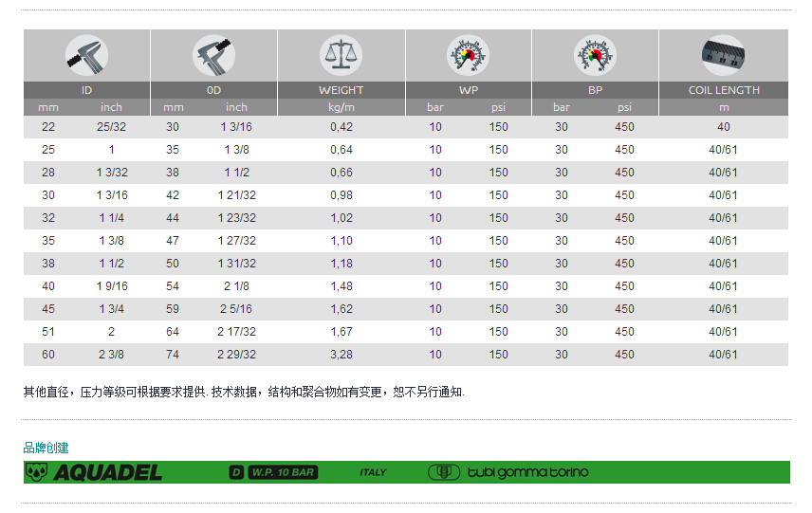
Task: Click the inner diameter caliper icon
Action: pos(86,55)
